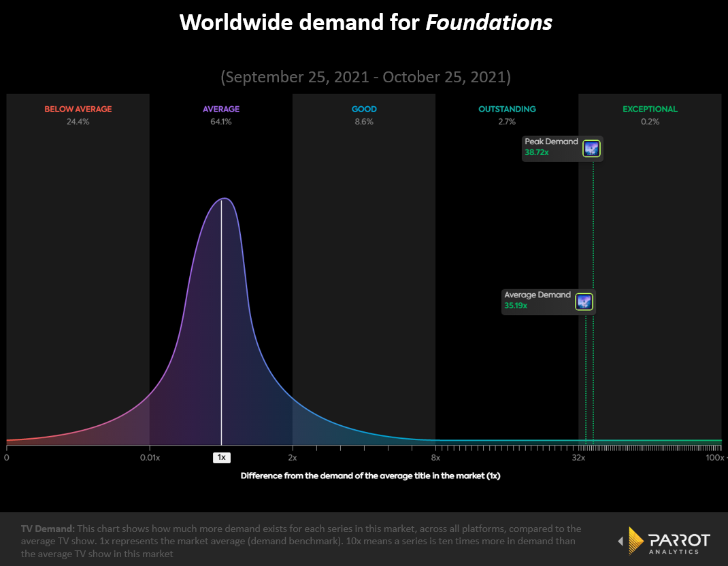Click the 0.01x axis label
The image size is (728, 566).
click(x=150, y=458)
